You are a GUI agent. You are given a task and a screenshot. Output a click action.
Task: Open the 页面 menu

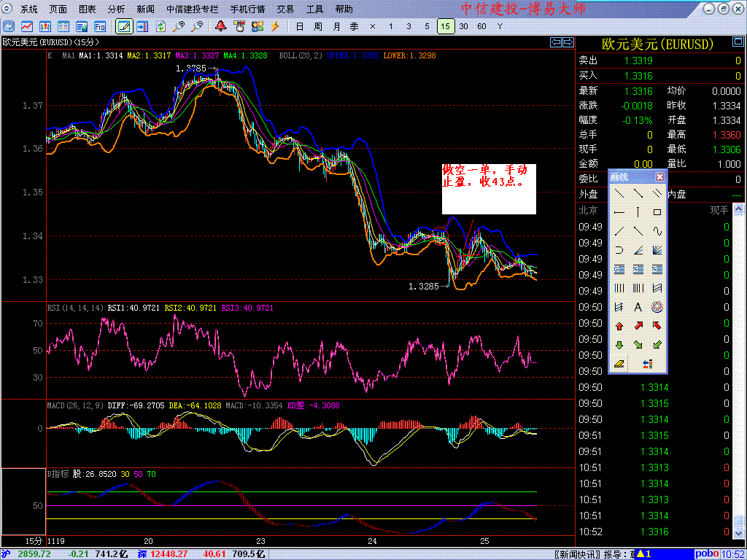tap(58, 9)
